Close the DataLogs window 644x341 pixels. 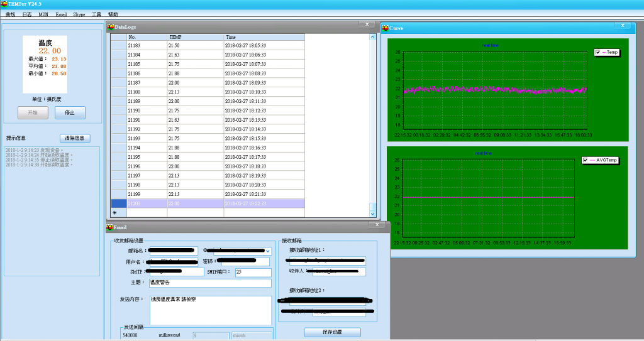pyautogui.click(x=367, y=24)
